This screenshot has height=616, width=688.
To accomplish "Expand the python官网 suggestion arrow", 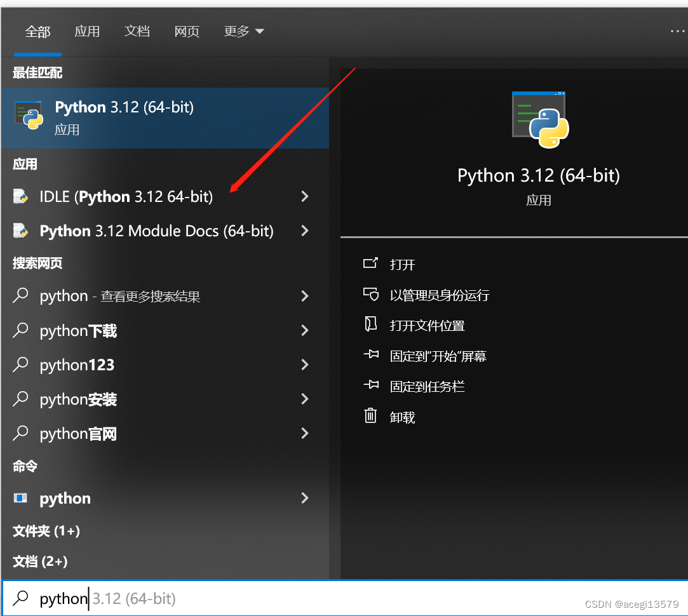I will tap(305, 433).
